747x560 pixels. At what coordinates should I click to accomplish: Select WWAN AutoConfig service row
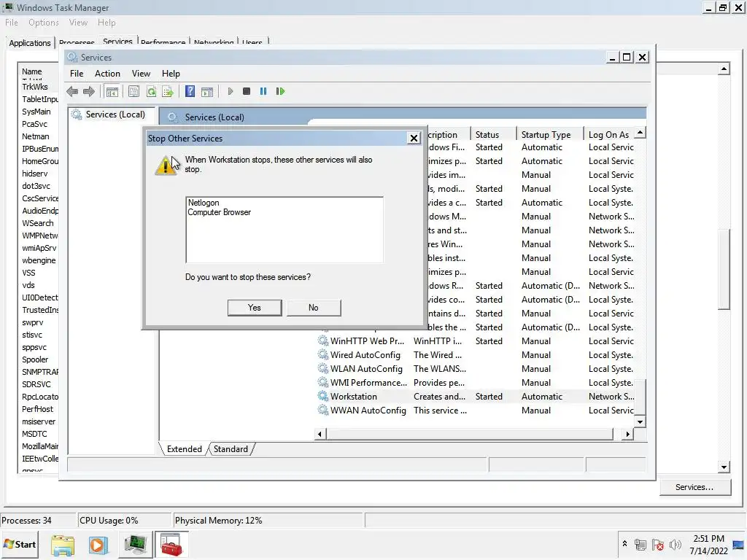[476, 411]
